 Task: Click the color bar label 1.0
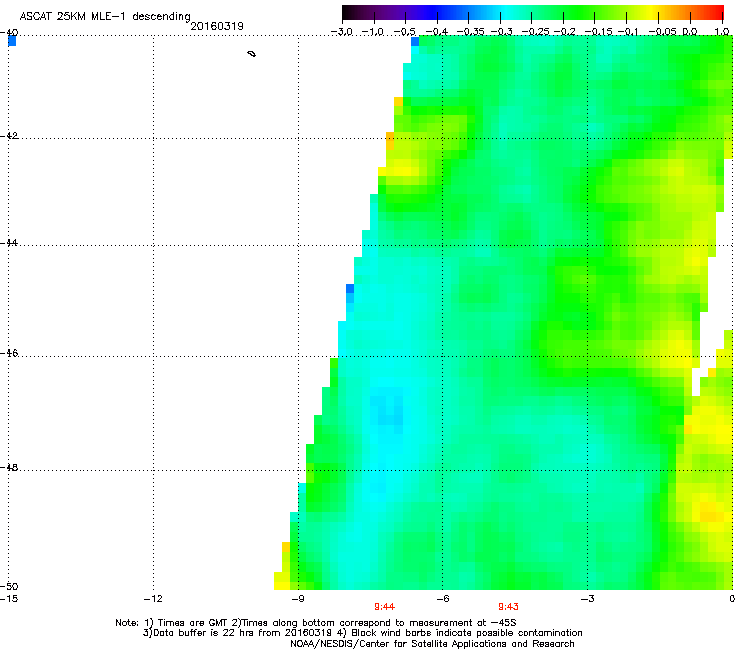pyautogui.click(x=722, y=32)
